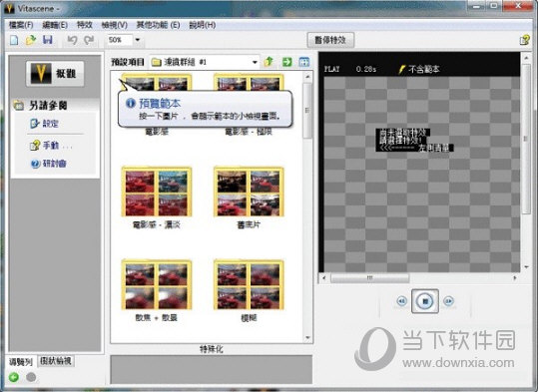The height and width of the screenshot is (392, 539).
Task: Switch to the 導覽列 tab
Action: 21,362
